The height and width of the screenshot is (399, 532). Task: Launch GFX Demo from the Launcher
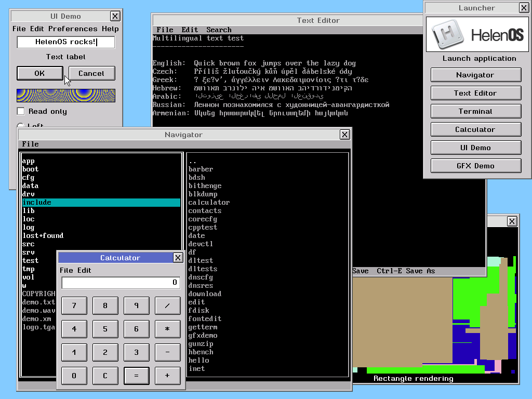(475, 165)
